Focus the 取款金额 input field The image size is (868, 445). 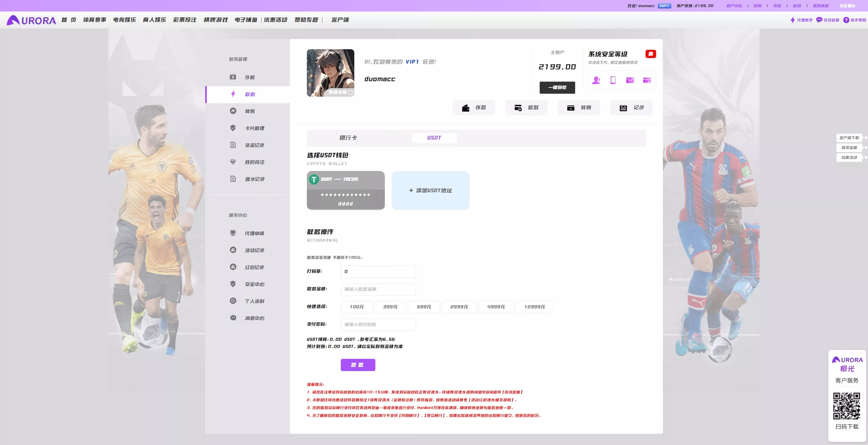(x=378, y=289)
